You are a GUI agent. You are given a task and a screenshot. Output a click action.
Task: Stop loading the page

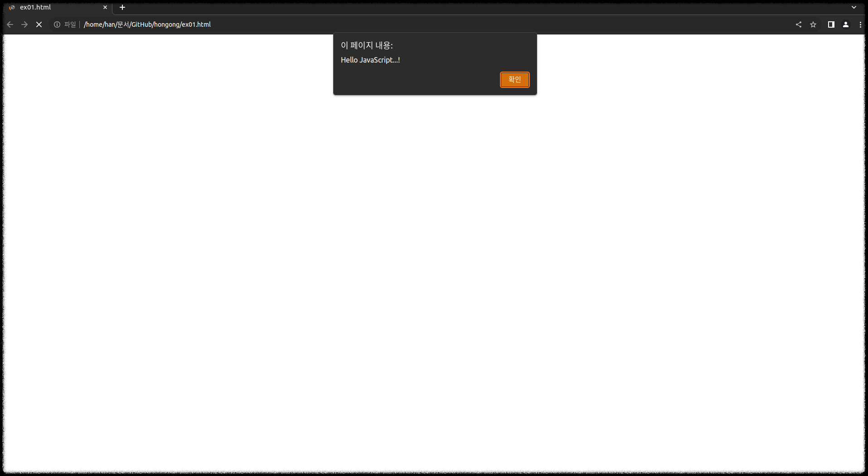tap(39, 24)
